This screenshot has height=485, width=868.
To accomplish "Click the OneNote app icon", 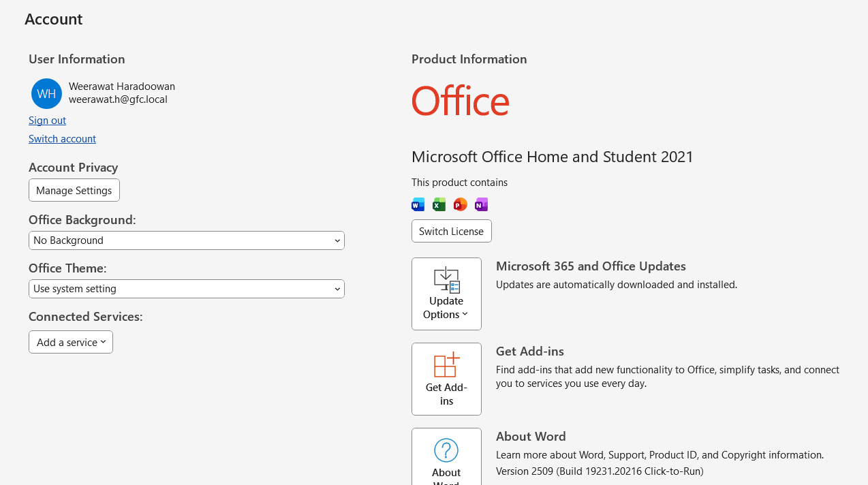I will pyautogui.click(x=481, y=204).
